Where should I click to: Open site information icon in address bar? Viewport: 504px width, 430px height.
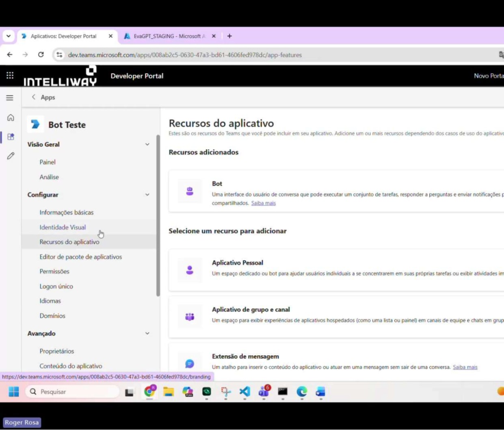[x=59, y=55]
